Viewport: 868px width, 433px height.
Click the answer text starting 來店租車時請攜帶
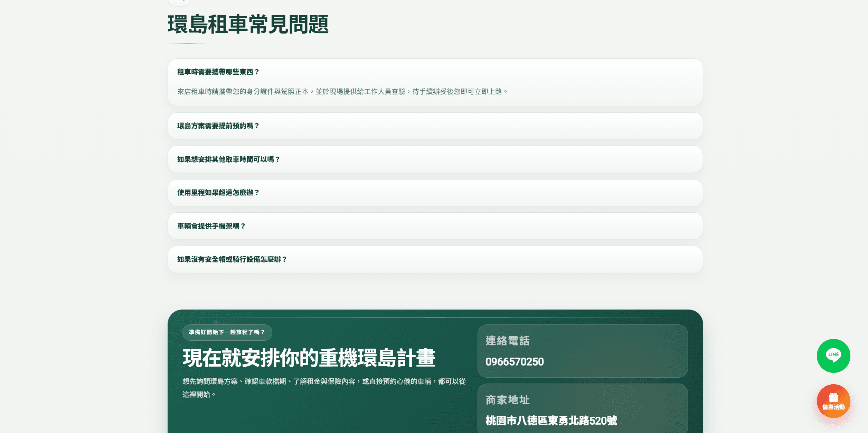coord(342,92)
